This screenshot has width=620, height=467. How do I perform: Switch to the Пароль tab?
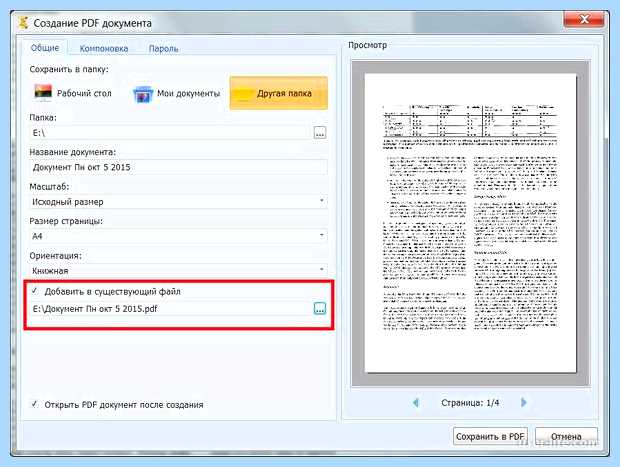[x=163, y=49]
